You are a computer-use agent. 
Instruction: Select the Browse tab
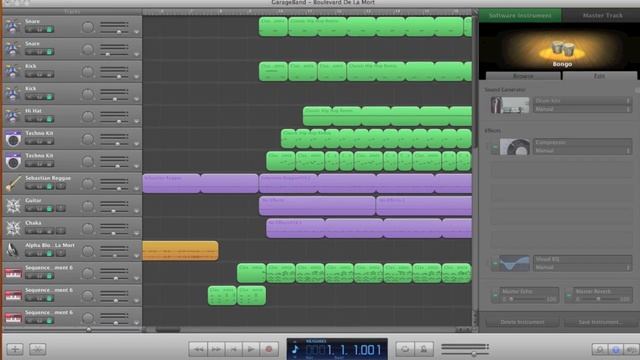[523, 76]
